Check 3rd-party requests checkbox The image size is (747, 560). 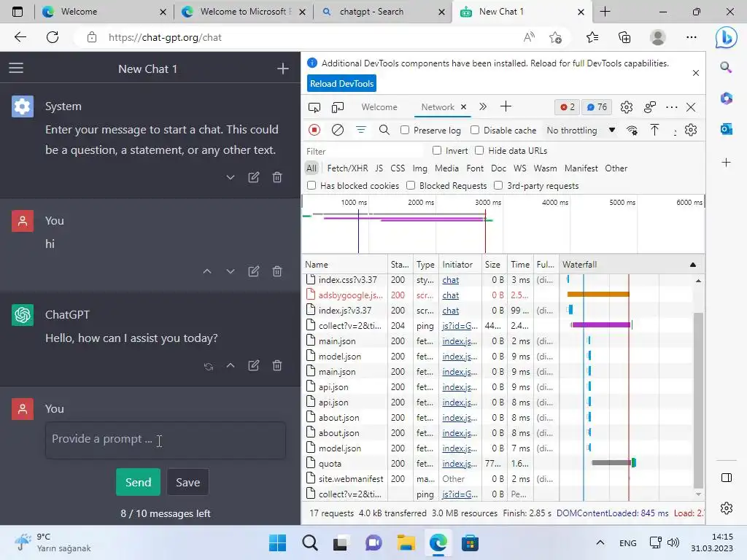pos(498,186)
